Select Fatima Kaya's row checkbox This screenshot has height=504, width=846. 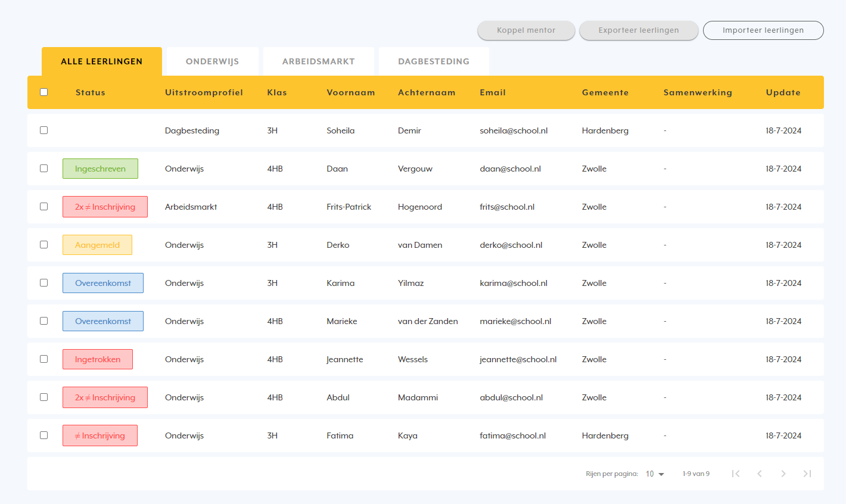43,435
